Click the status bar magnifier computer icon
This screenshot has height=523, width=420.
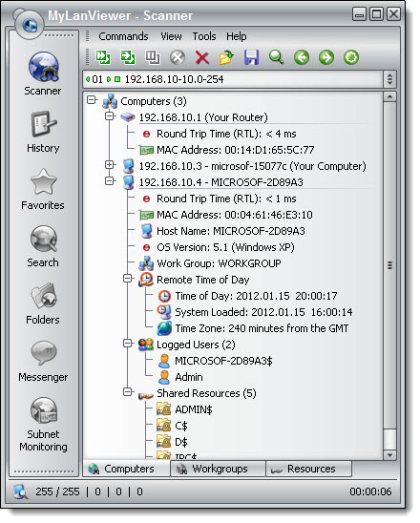coord(21,492)
